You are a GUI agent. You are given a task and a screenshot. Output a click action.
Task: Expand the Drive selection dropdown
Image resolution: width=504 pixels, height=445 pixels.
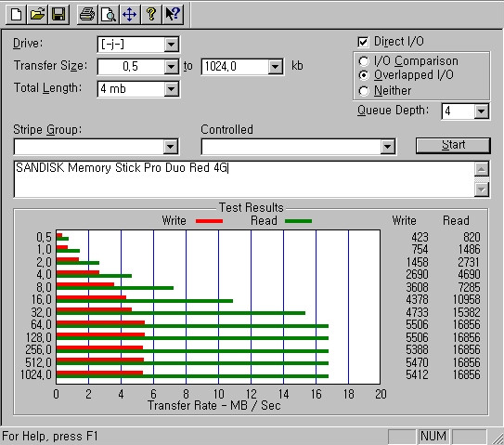[172, 45]
